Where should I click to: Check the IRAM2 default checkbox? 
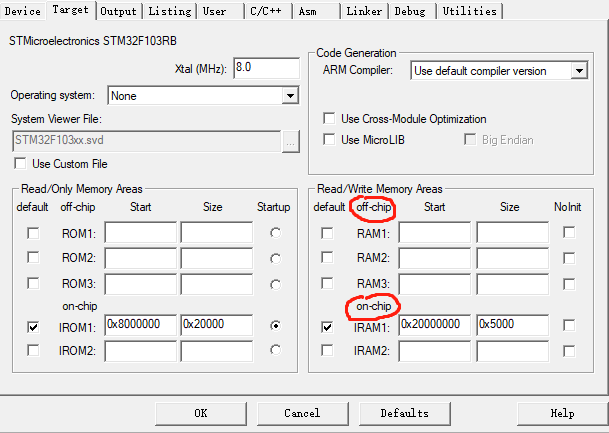tap(327, 350)
